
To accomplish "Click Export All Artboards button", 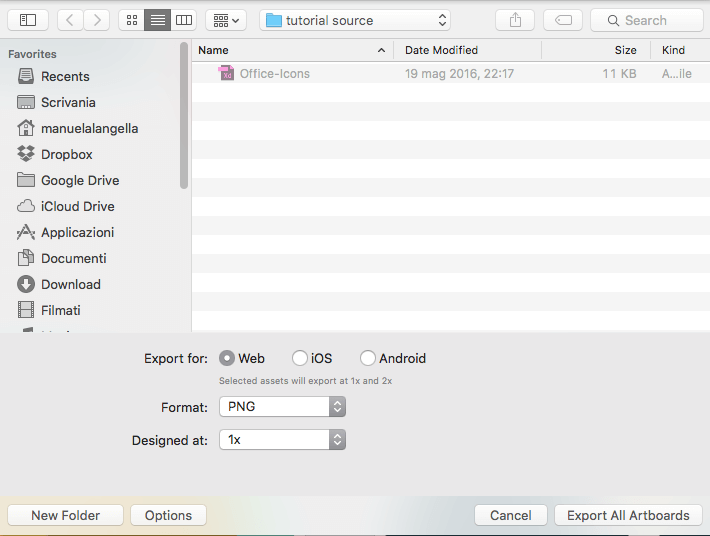I will 628,515.
